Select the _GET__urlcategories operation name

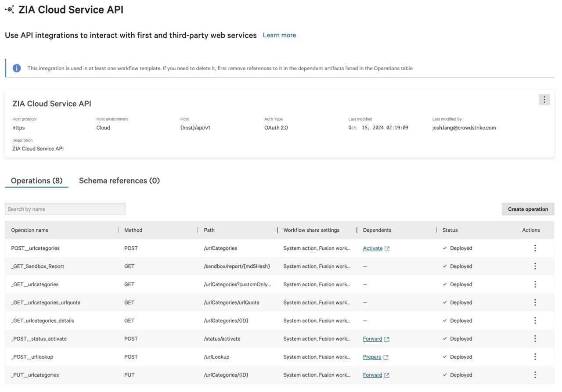coord(35,284)
